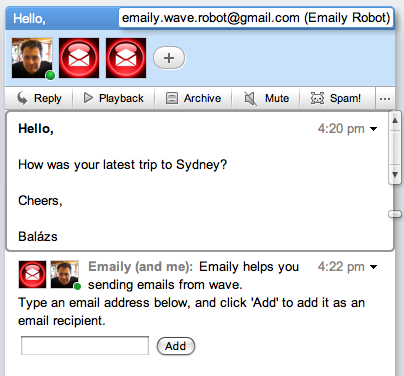This screenshot has width=404, height=376.
Task: Click the Playback triangle icon
Action: (88, 98)
